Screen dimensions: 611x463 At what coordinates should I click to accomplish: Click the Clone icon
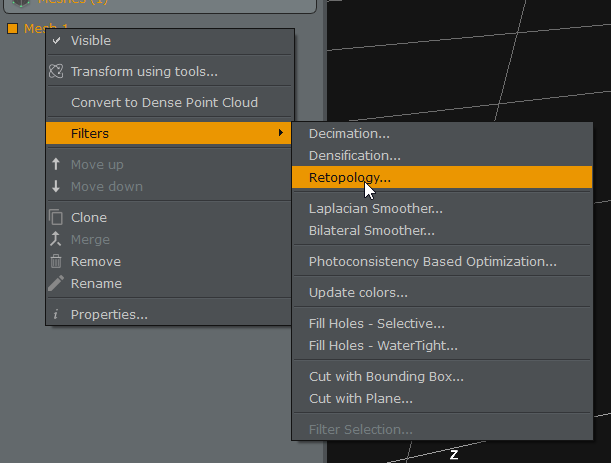56,217
